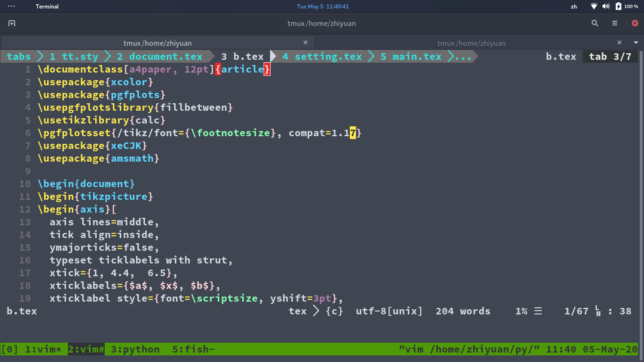This screenshot has width=644, height=362.
Task: Click xticklabels line 18
Action: click(135, 286)
